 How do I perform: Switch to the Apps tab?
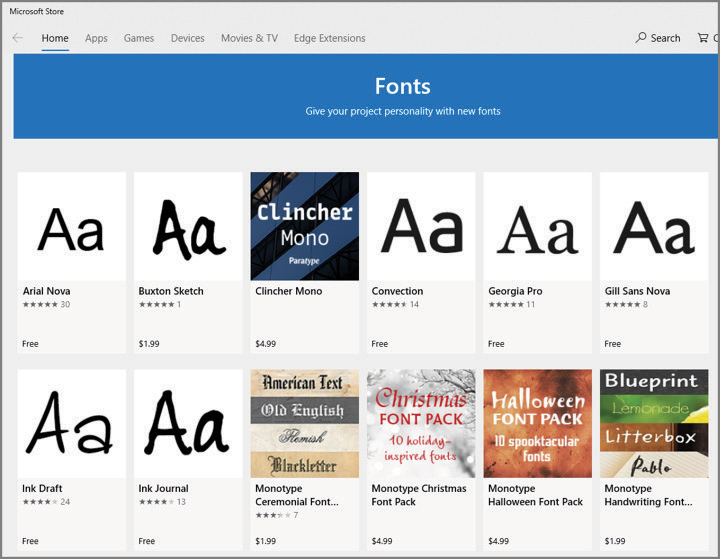point(96,38)
